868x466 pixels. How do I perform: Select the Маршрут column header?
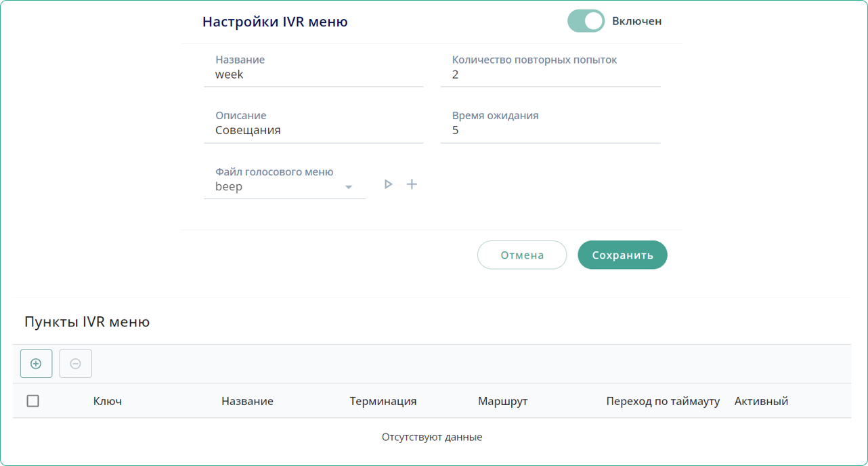[502, 401]
